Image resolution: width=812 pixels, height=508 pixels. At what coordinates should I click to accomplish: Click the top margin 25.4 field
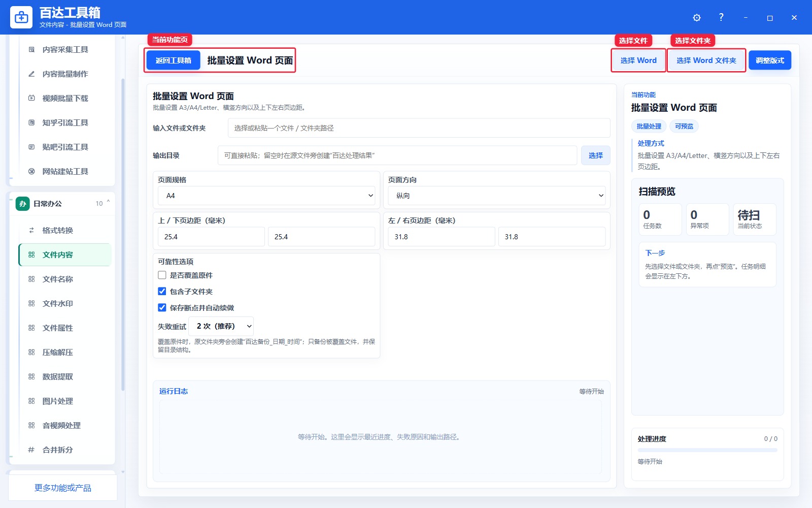tap(211, 237)
